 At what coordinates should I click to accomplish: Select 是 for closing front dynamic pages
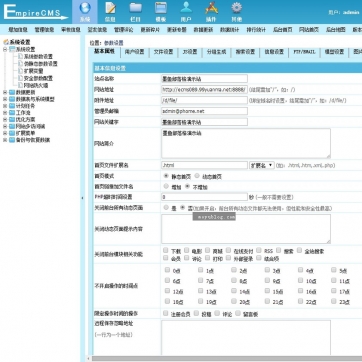coord(166,207)
